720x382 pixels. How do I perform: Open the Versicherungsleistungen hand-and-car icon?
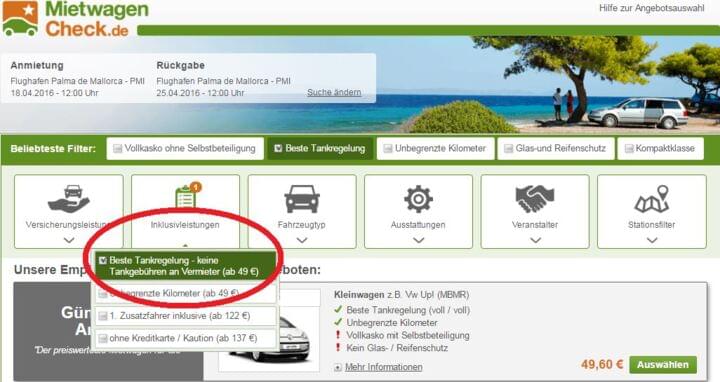pos(69,198)
